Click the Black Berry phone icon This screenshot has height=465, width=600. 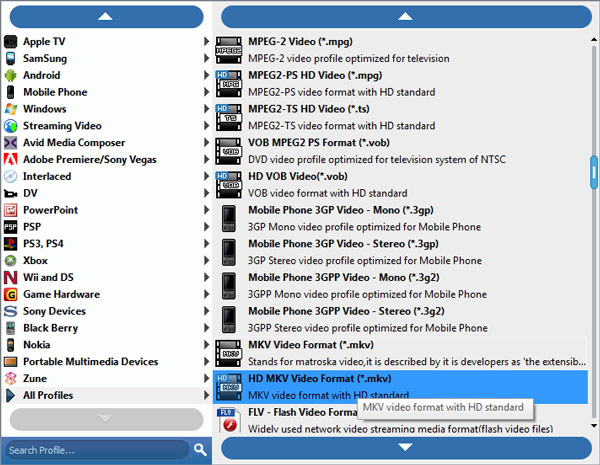[x=10, y=328]
